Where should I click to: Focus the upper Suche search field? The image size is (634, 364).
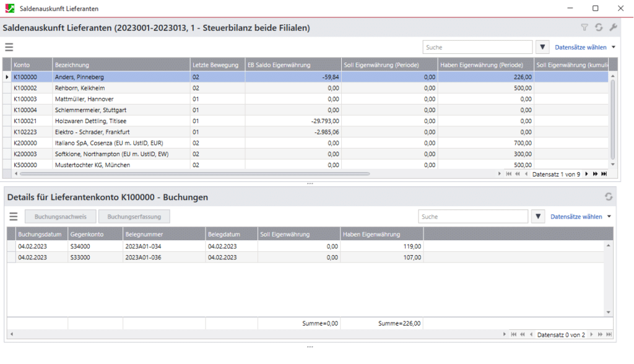click(477, 47)
